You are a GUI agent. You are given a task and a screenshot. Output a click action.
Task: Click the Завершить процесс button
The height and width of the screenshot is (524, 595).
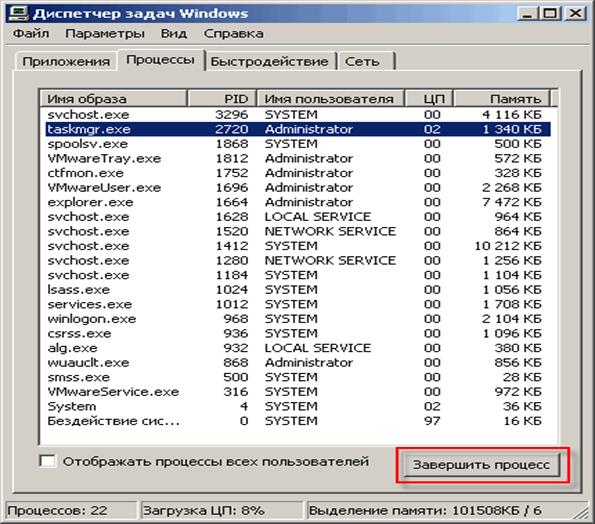click(x=481, y=465)
